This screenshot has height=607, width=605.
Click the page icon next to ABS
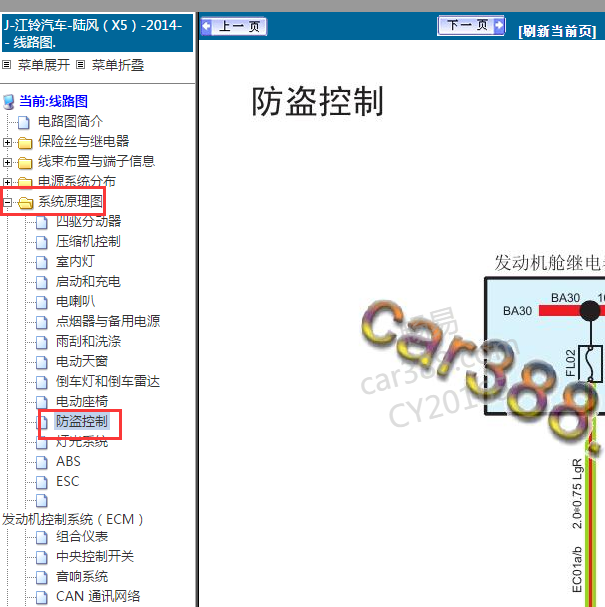[42, 462]
